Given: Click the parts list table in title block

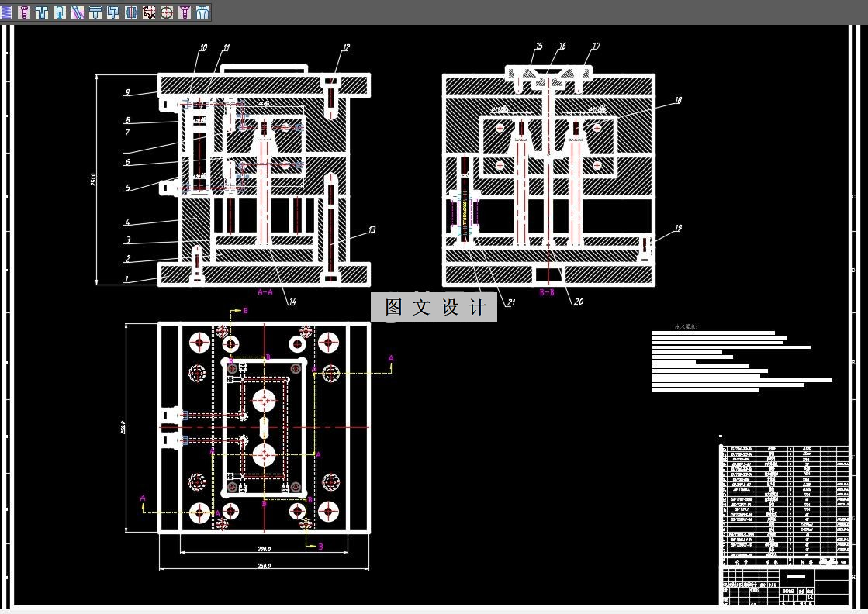Looking at the screenshot, I should (785, 505).
